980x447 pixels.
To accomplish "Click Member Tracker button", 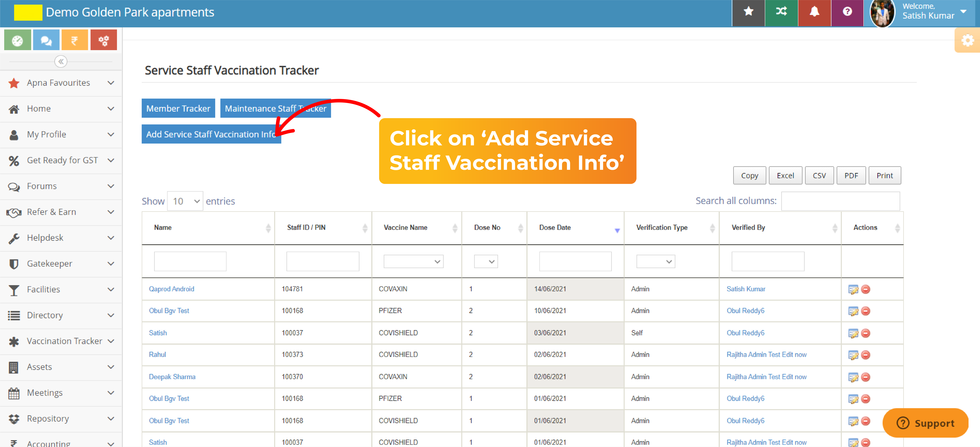I will (178, 108).
